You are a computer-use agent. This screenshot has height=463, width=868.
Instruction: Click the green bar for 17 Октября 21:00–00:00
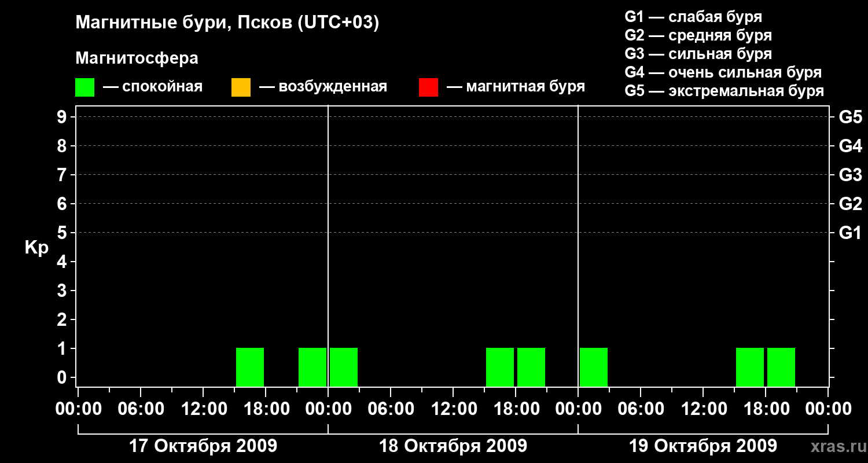point(312,367)
